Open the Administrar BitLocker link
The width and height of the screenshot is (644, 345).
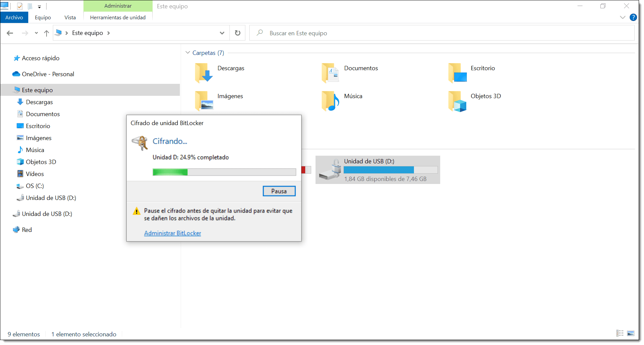pyautogui.click(x=173, y=233)
